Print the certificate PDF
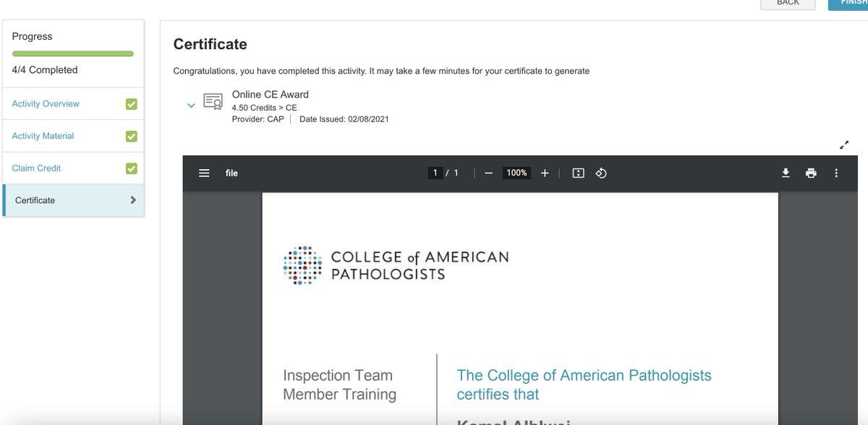This screenshot has width=868, height=425. click(811, 173)
